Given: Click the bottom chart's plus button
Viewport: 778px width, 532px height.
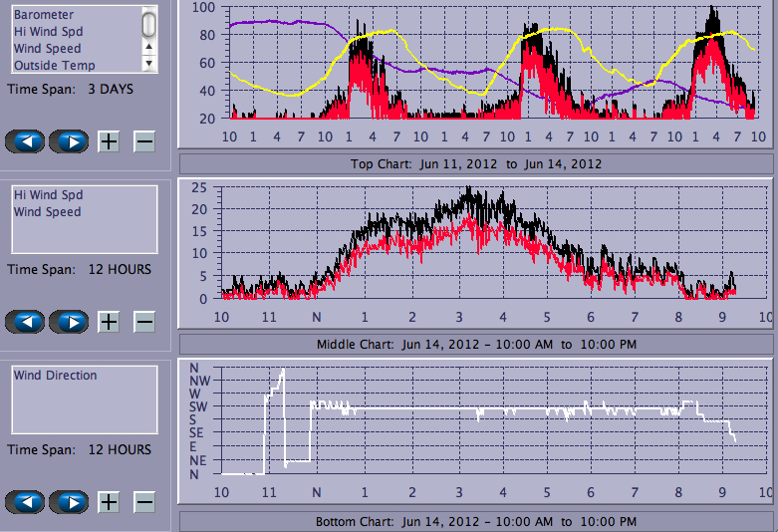Looking at the screenshot, I should point(109,502).
